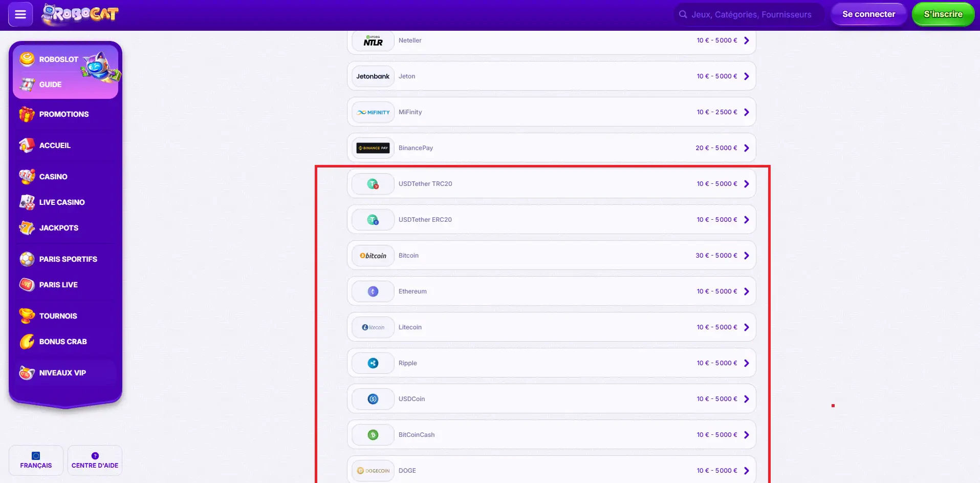This screenshot has height=483, width=980.
Task: Click the BinancePay 20 € - 5000 € limit
Action: pos(716,148)
